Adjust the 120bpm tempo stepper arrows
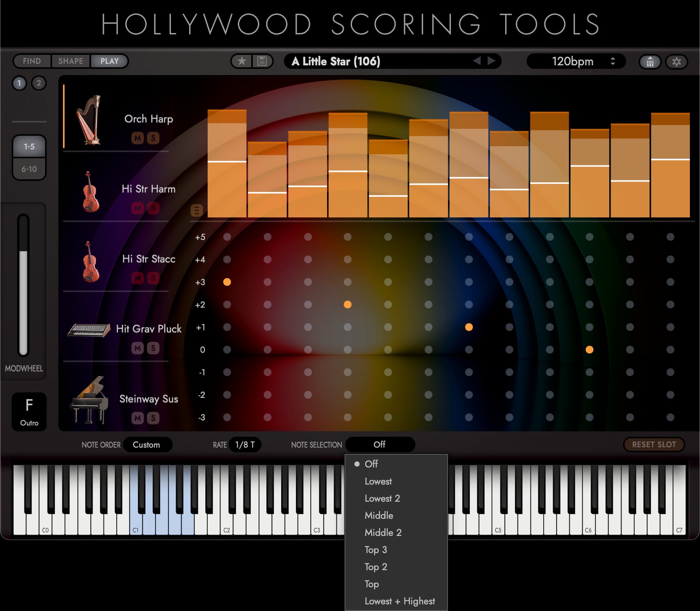This screenshot has width=700, height=611. click(x=613, y=61)
